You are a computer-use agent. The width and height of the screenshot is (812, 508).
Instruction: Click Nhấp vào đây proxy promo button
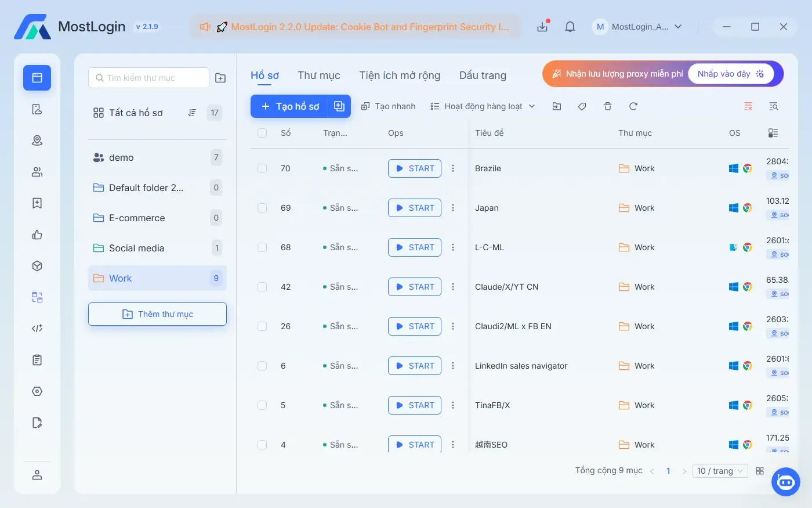coord(731,74)
